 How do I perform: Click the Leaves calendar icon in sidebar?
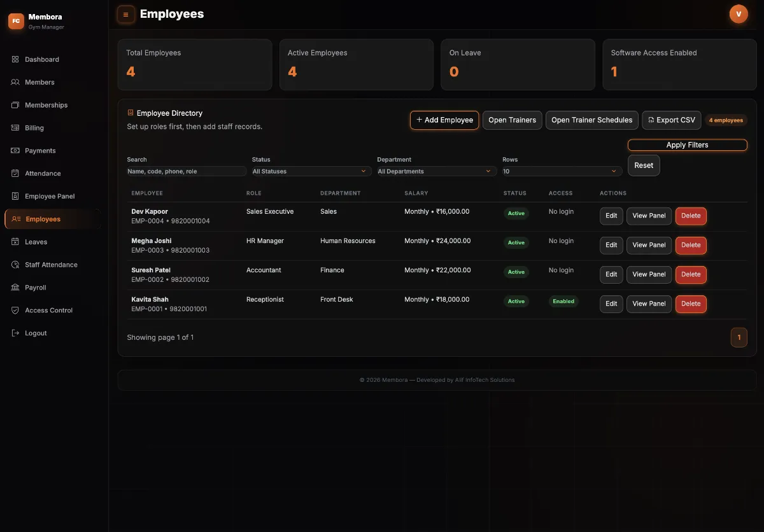(15, 242)
